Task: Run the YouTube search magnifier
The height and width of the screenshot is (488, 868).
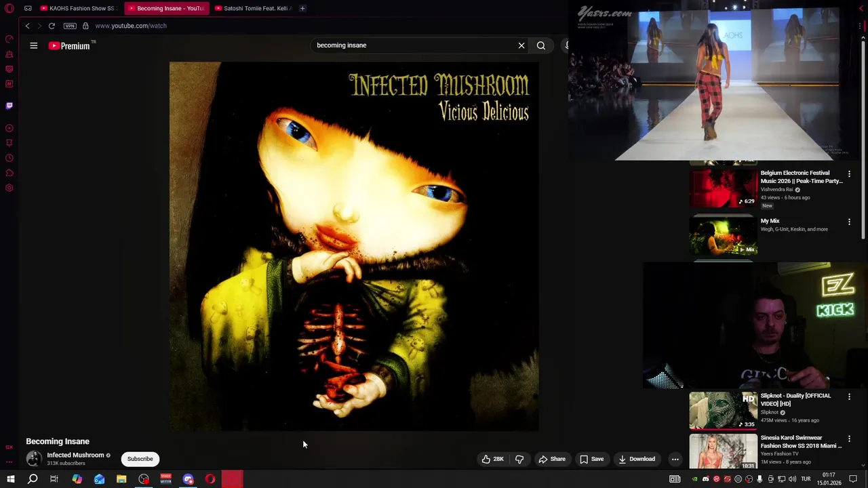Action: click(541, 45)
